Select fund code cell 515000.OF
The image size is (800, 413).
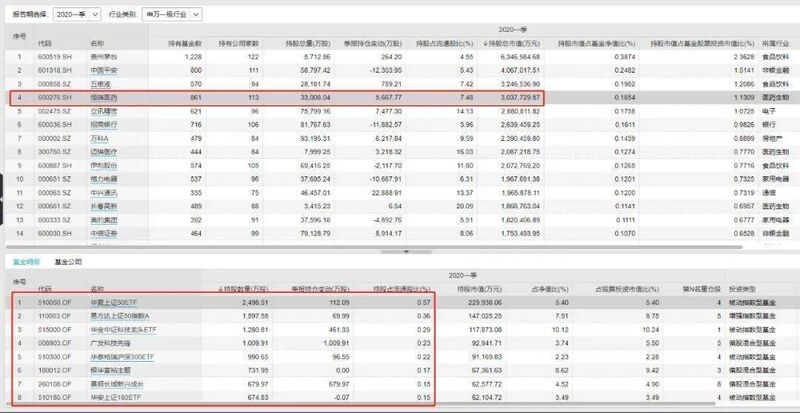53,330
